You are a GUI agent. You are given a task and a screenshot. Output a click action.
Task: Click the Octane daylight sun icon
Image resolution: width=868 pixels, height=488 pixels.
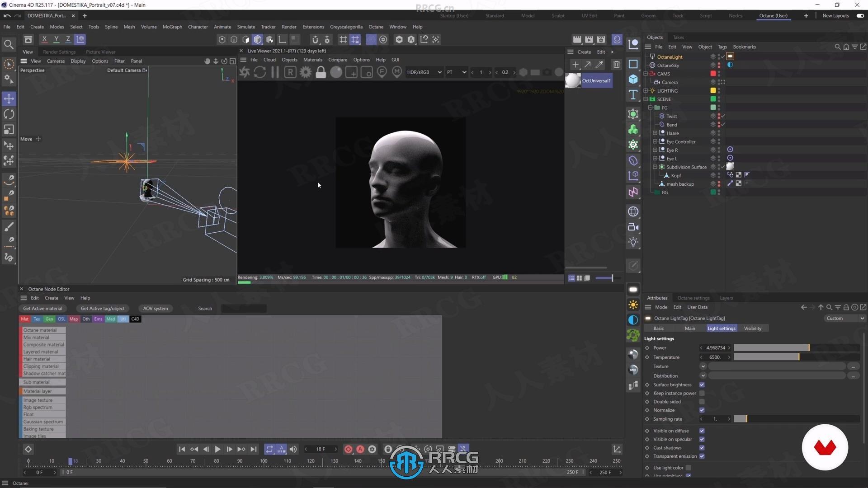coord(633,305)
